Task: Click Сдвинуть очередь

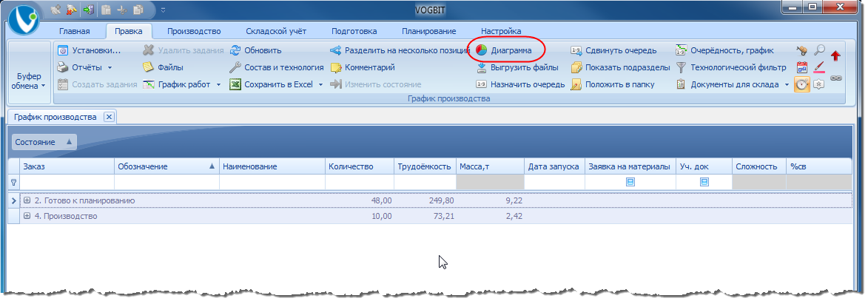Action: pyautogui.click(x=613, y=50)
